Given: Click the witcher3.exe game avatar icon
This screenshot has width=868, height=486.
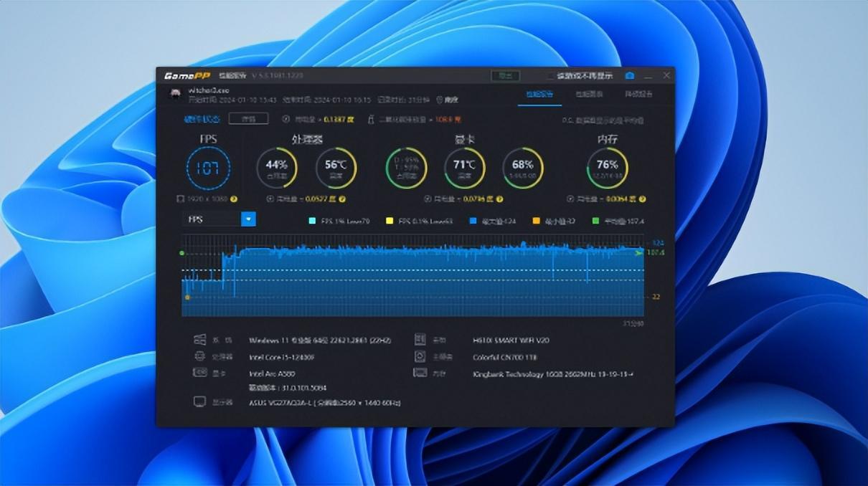Looking at the screenshot, I should click(x=175, y=94).
